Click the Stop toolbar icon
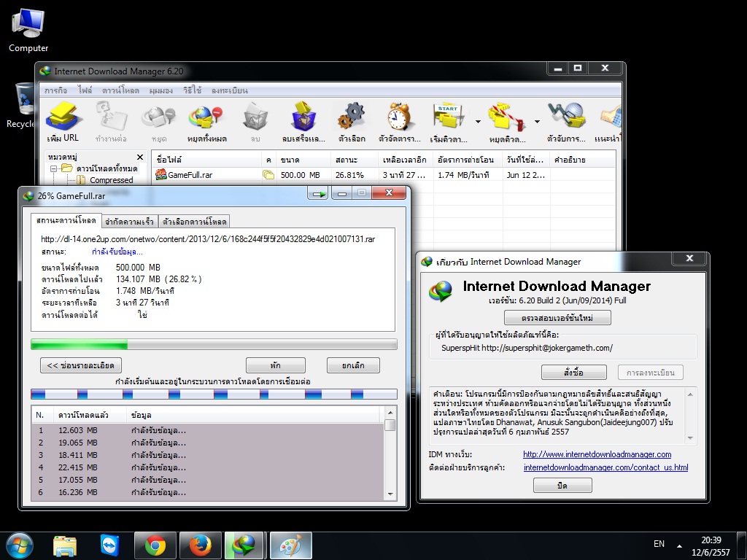Viewport: 747px width, 560px height. pyautogui.click(x=158, y=122)
